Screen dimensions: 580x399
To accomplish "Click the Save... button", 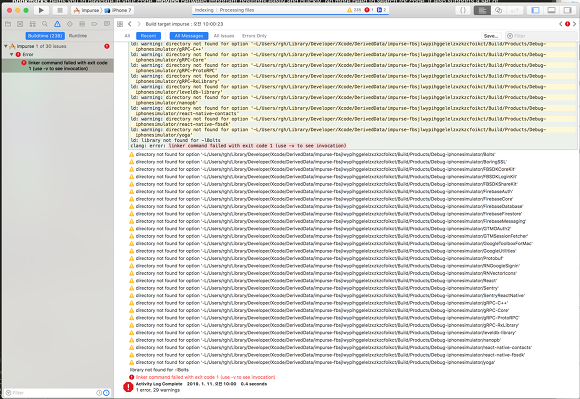I will 491,36.
